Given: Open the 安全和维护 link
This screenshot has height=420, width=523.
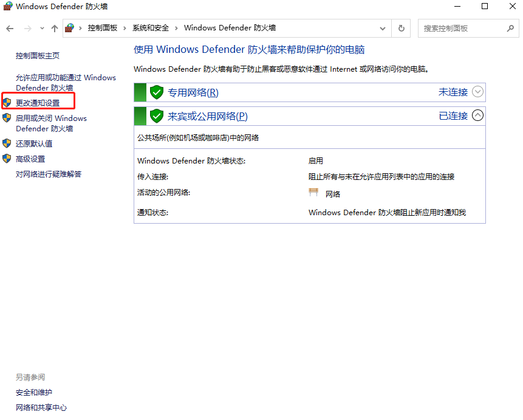Looking at the screenshot, I should [33, 392].
